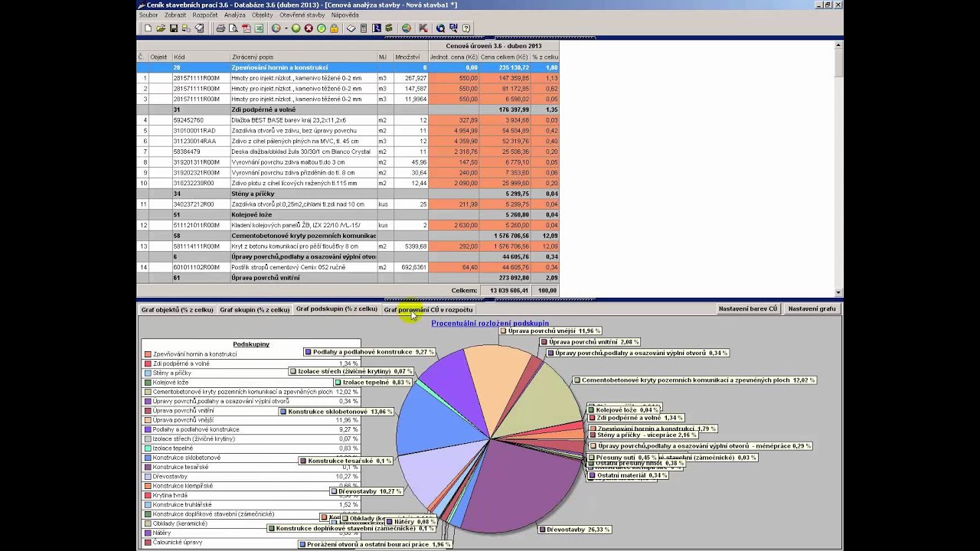
Task: Export to PDF using the red PDF icon
Action: click(x=246, y=28)
